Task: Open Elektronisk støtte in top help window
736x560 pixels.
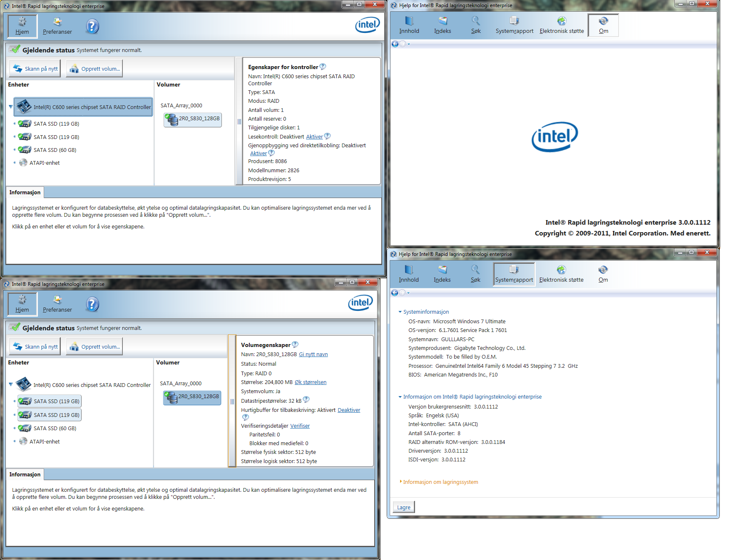Action: click(562, 25)
